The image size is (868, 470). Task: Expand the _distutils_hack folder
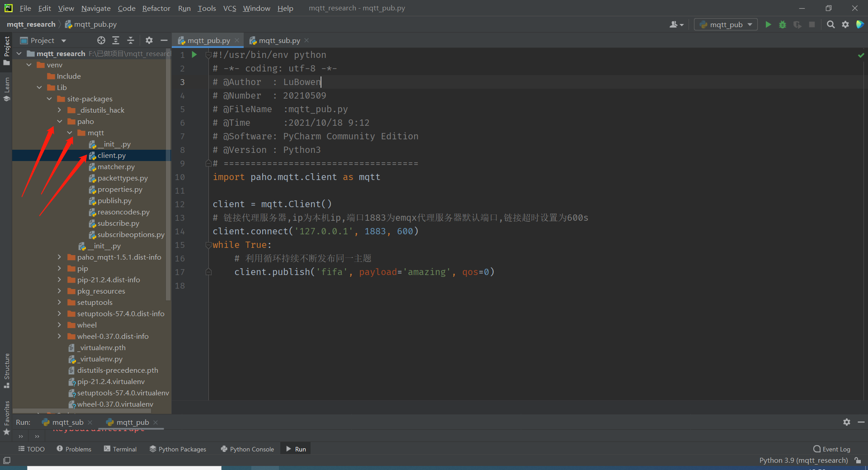(59, 110)
